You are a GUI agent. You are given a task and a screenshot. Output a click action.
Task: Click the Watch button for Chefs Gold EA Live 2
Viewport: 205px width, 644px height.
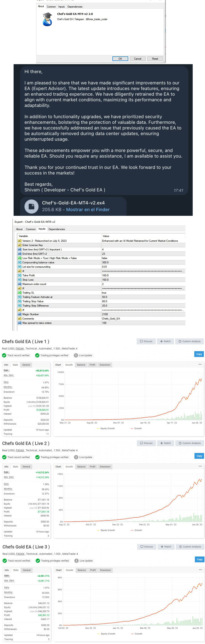click(166, 443)
